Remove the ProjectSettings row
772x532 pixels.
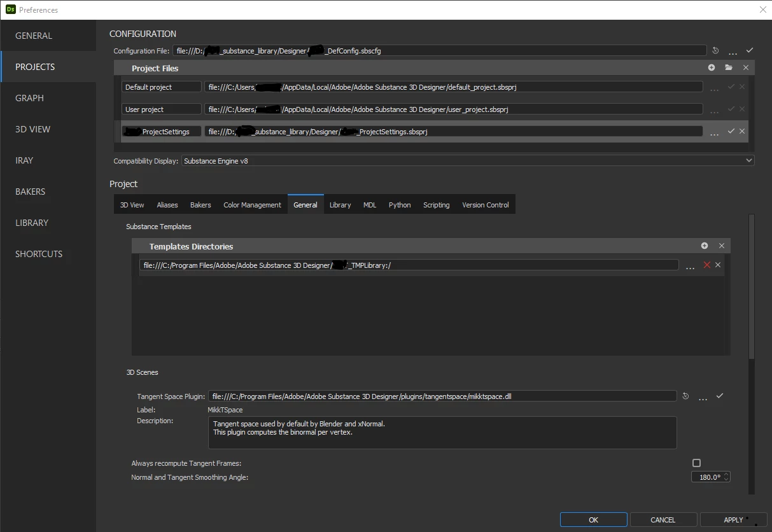[x=742, y=131]
